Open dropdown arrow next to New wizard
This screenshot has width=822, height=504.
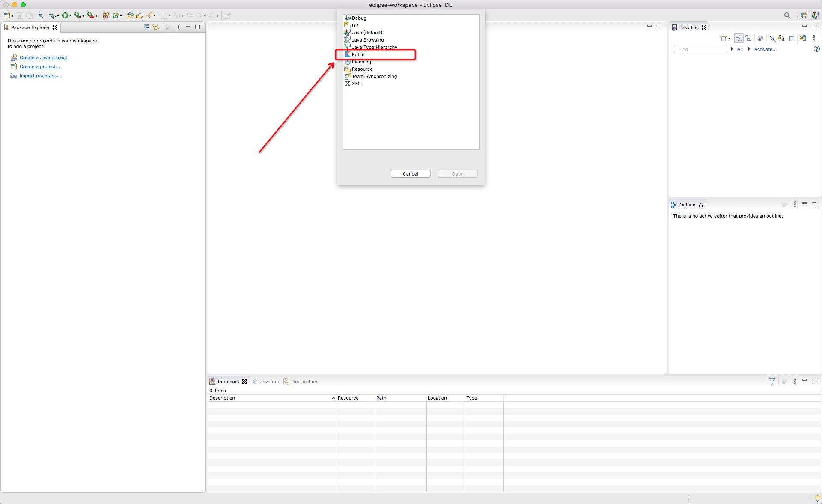(x=13, y=16)
